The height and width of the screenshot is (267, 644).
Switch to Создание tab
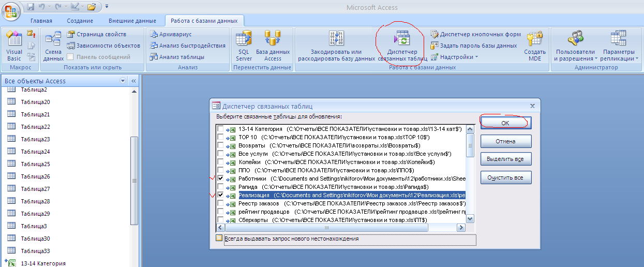click(80, 21)
